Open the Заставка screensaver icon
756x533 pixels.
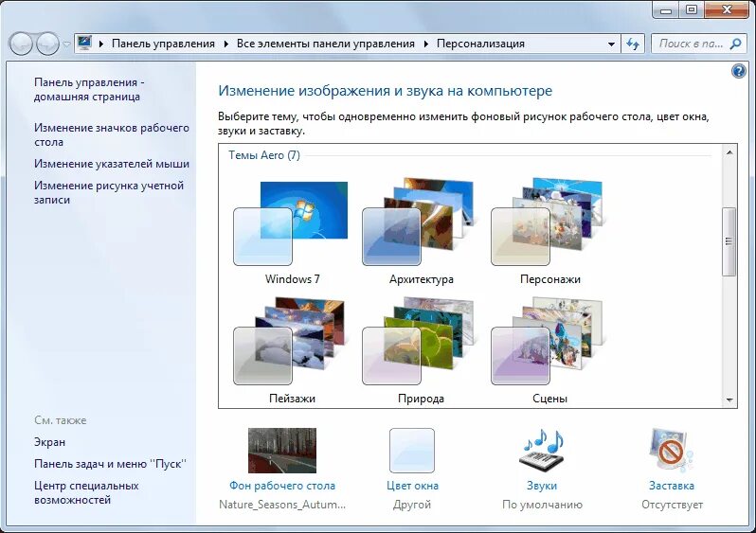coord(671,451)
